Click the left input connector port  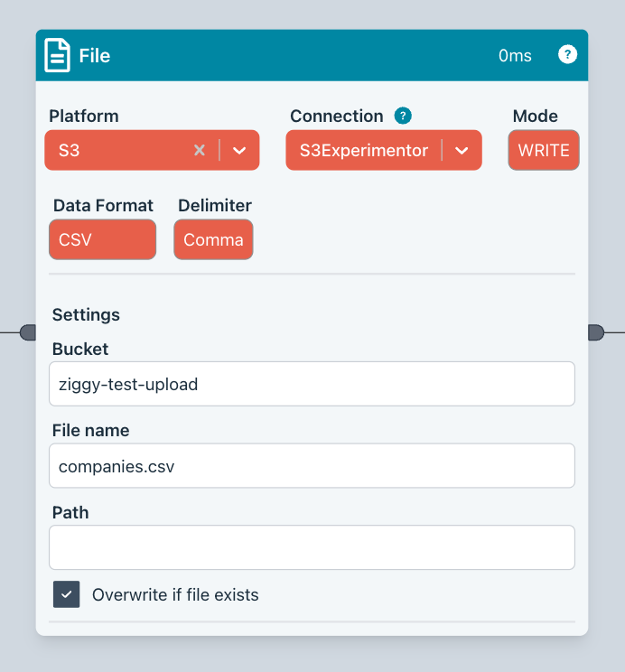(28, 333)
